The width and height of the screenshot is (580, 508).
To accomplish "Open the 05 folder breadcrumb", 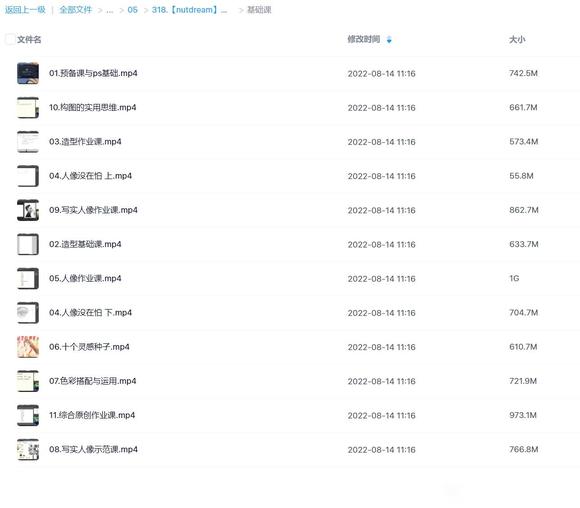I will coord(132,10).
